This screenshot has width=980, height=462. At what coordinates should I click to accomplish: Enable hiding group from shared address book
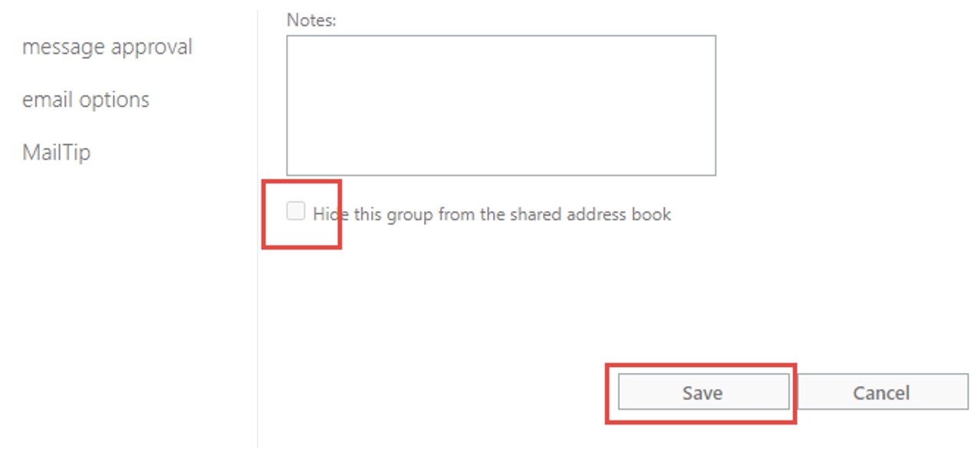coord(296,211)
